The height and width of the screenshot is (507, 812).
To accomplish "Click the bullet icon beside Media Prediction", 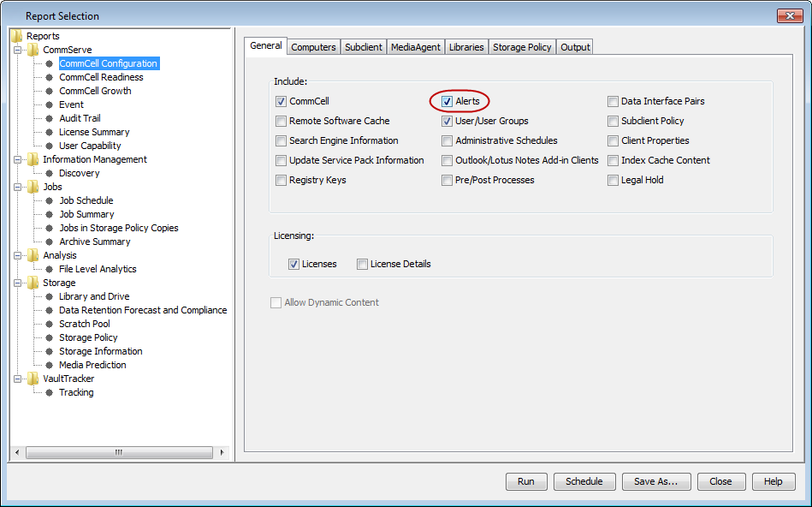I will [49, 365].
